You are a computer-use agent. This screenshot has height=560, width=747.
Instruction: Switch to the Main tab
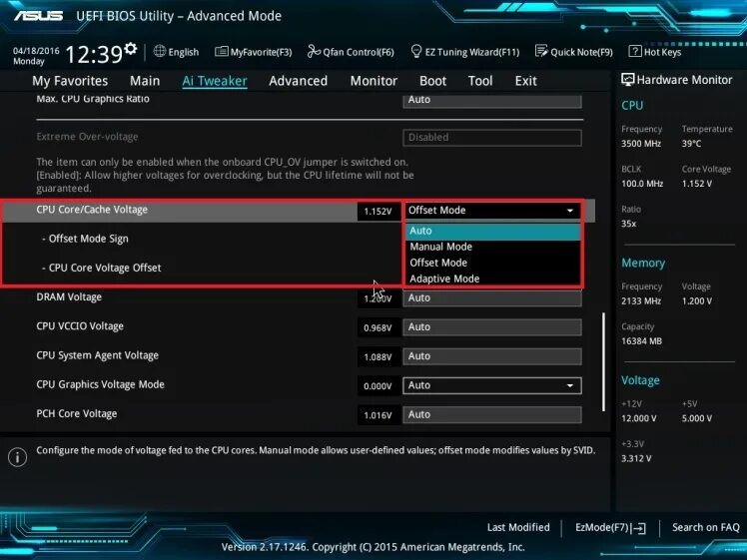pos(145,81)
